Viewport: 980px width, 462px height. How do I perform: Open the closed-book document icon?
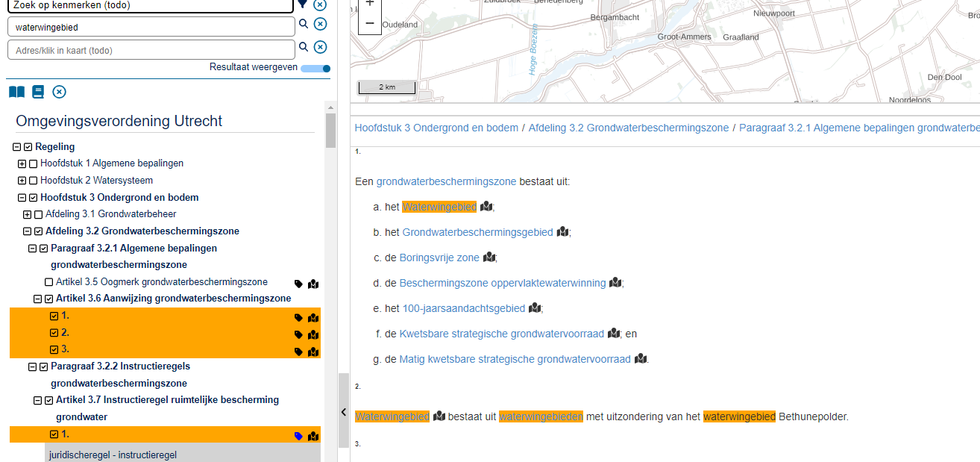(38, 92)
